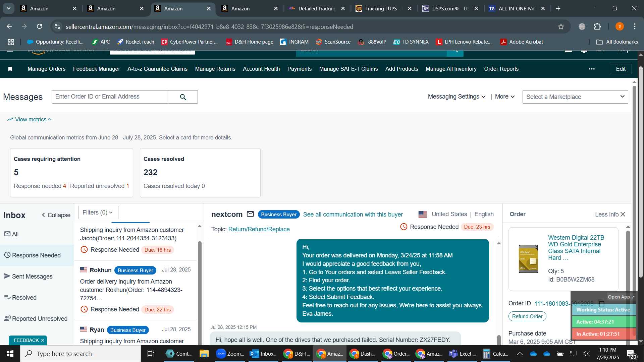The image size is (644, 362).
Task: Expand Messaging Settings dropdown
Action: click(457, 97)
